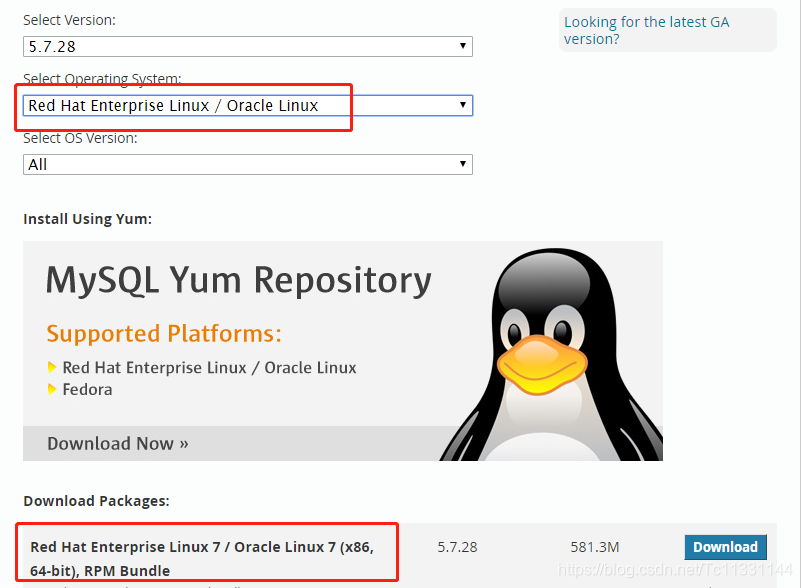Click 'Red Hat Enterprise Linux / Oracle Linux' platform bullet
The height and width of the screenshot is (588, 802).
209,368
